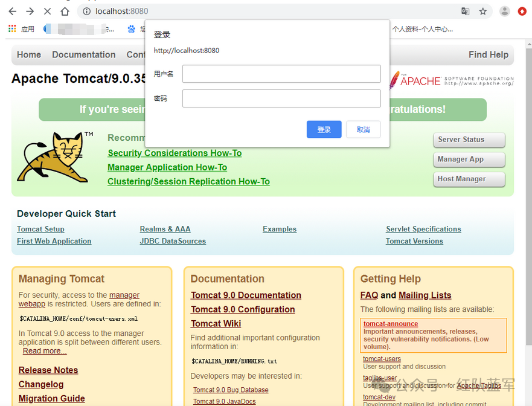Click the red update notification icon

[x=522, y=11]
